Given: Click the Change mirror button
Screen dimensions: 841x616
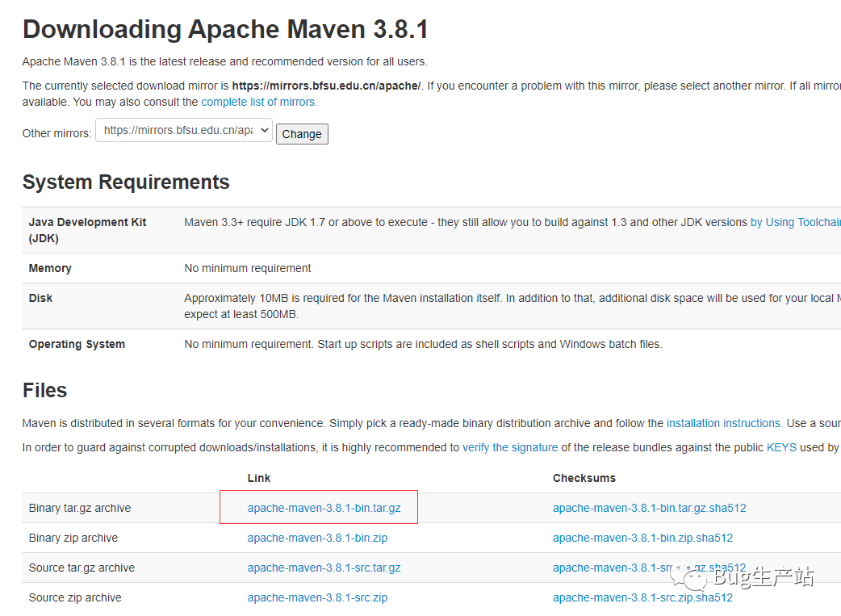Looking at the screenshot, I should point(302,134).
